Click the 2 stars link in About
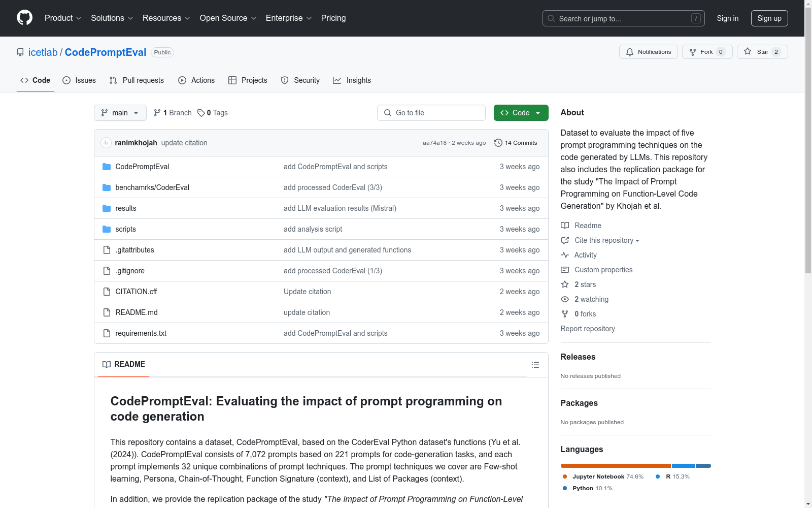The width and height of the screenshot is (812, 508). point(585,284)
